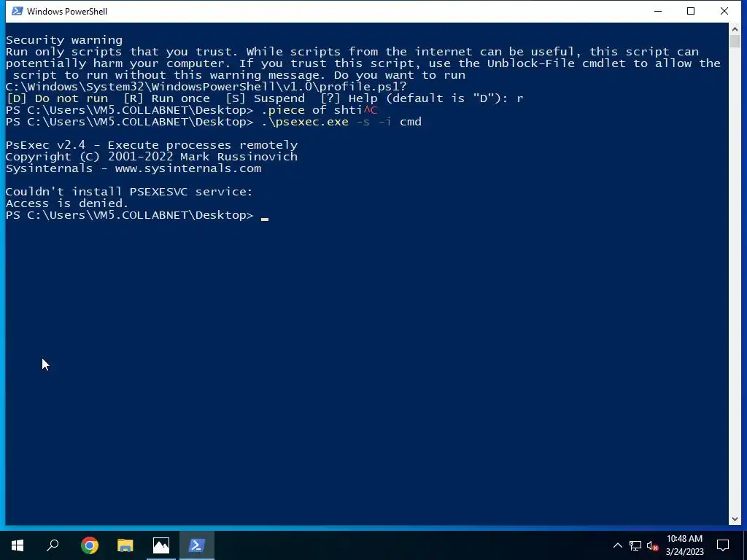The height and width of the screenshot is (560, 747).
Task: Launch Google Chrome from taskbar
Action: coord(90,545)
